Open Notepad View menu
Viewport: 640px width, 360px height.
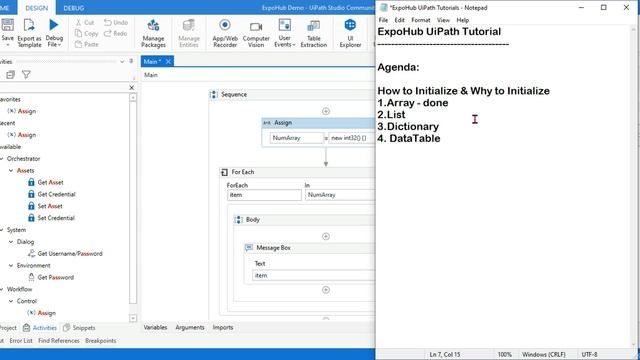(x=443, y=20)
